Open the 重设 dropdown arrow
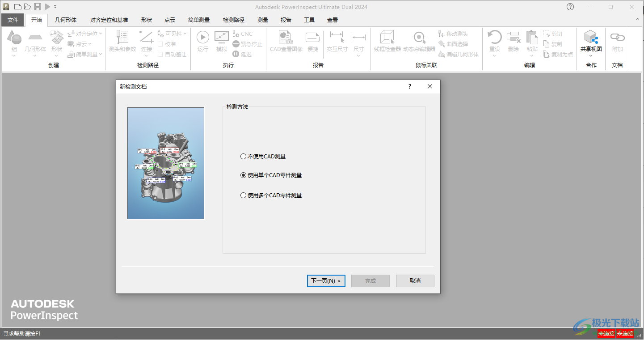The image size is (644, 340). [x=494, y=56]
